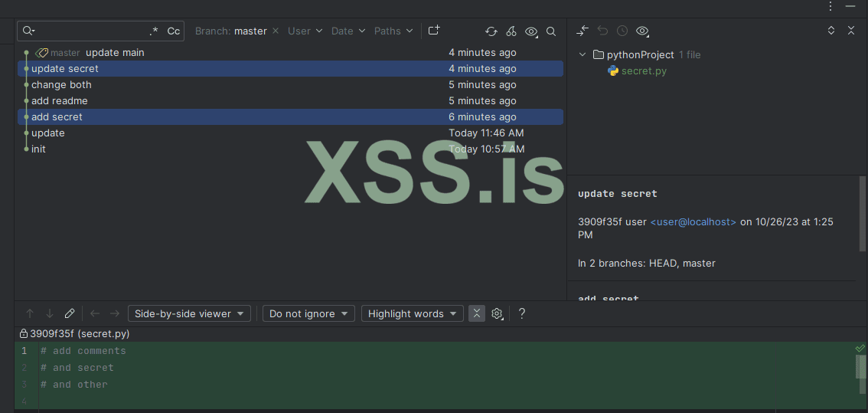Refresh the Git log
The width and height of the screenshot is (868, 413).
(x=491, y=31)
